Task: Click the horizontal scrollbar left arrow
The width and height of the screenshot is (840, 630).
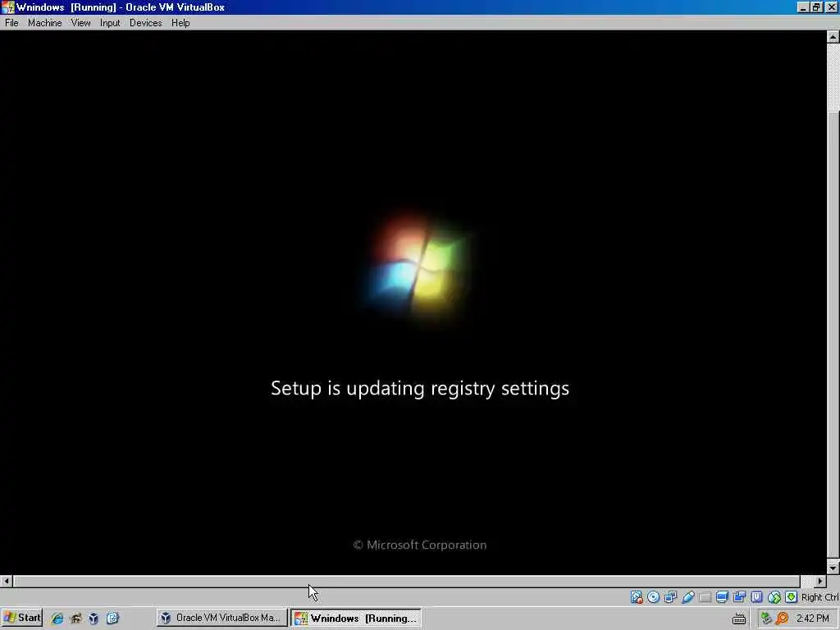Action: [x=6, y=582]
